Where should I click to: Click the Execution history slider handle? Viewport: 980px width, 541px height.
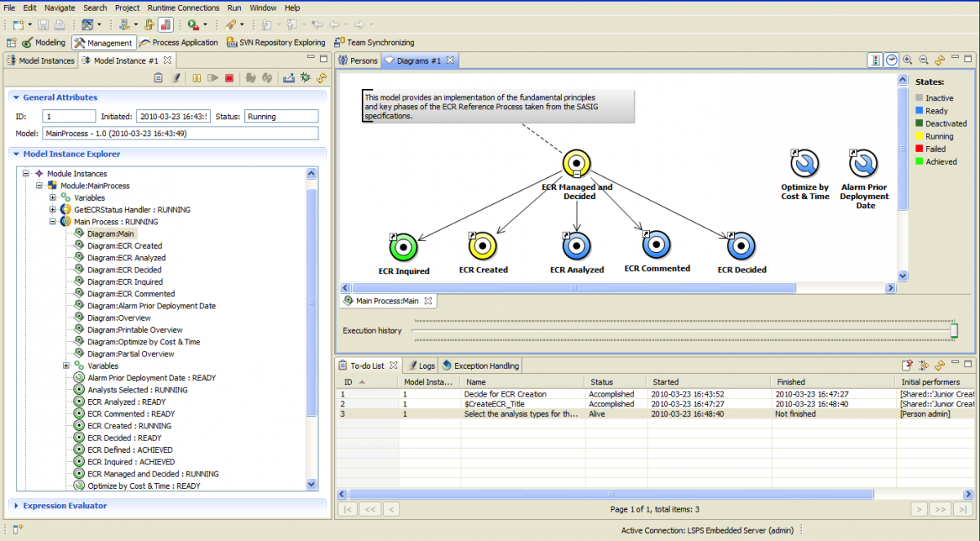[954, 330]
